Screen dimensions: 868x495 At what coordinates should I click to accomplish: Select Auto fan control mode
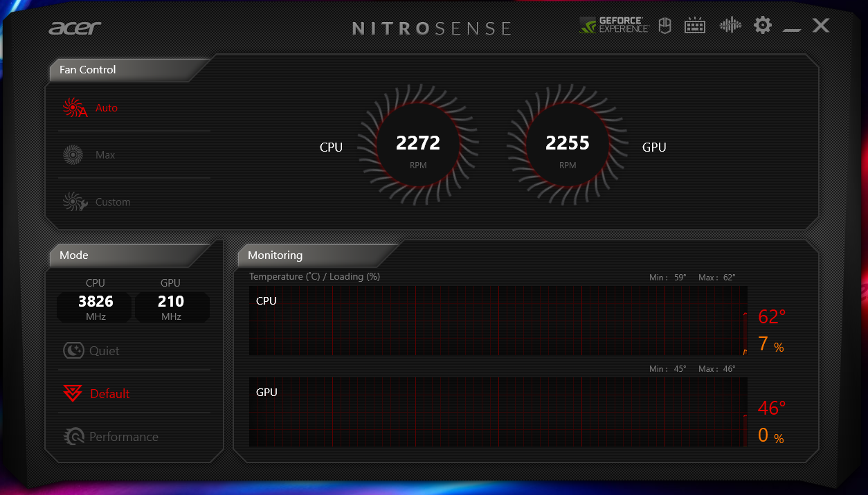click(x=134, y=108)
